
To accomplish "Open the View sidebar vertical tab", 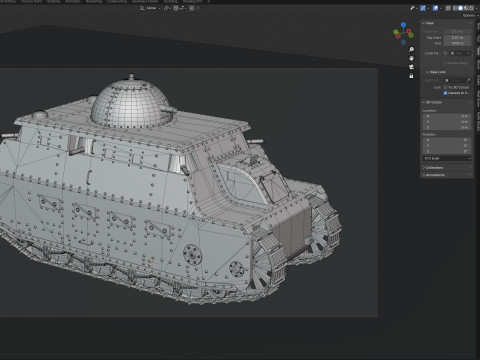I will click(x=477, y=50).
